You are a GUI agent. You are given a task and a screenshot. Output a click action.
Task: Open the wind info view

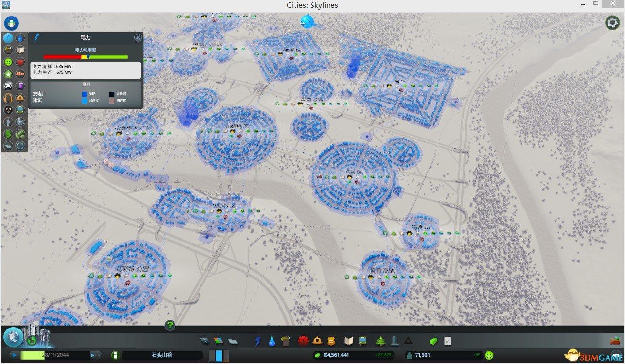20,74
